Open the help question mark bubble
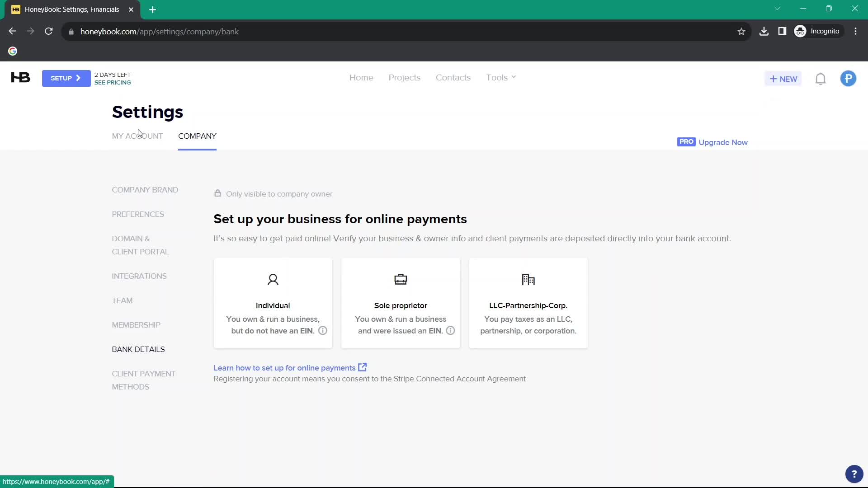Screen dimensions: 868x488 click(x=854, y=474)
